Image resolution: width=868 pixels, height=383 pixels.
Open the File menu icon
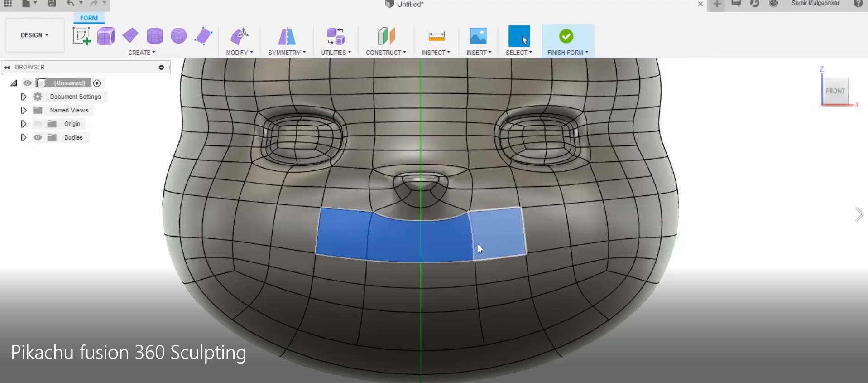click(26, 4)
